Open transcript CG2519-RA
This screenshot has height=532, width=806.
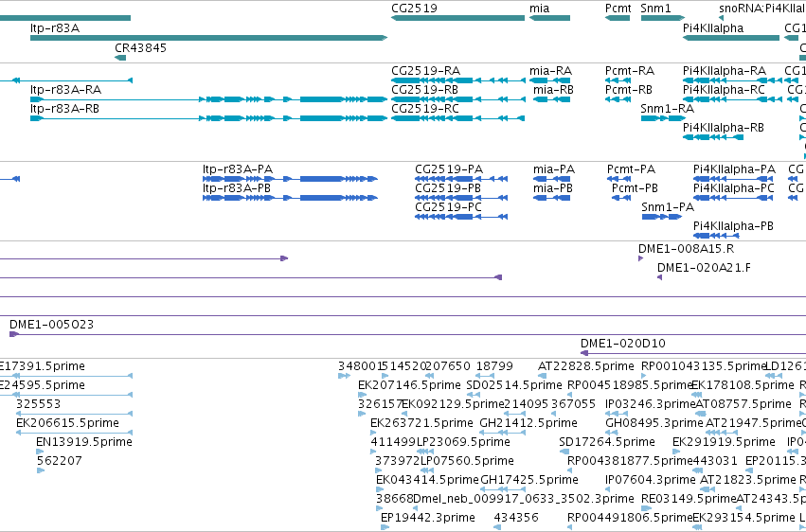[458, 80]
